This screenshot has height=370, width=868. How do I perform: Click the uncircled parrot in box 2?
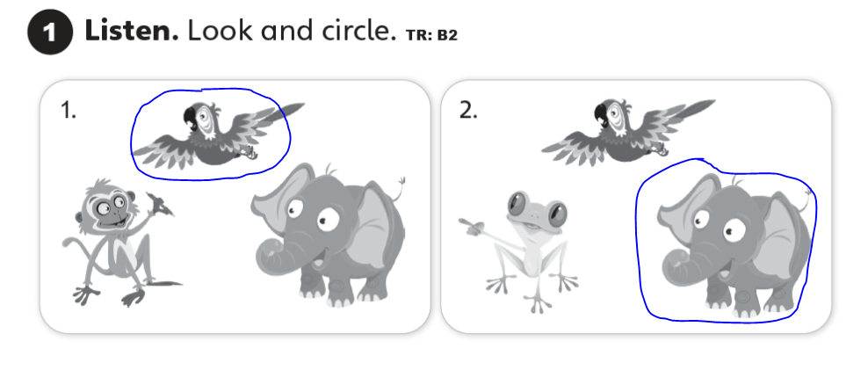pos(629,132)
